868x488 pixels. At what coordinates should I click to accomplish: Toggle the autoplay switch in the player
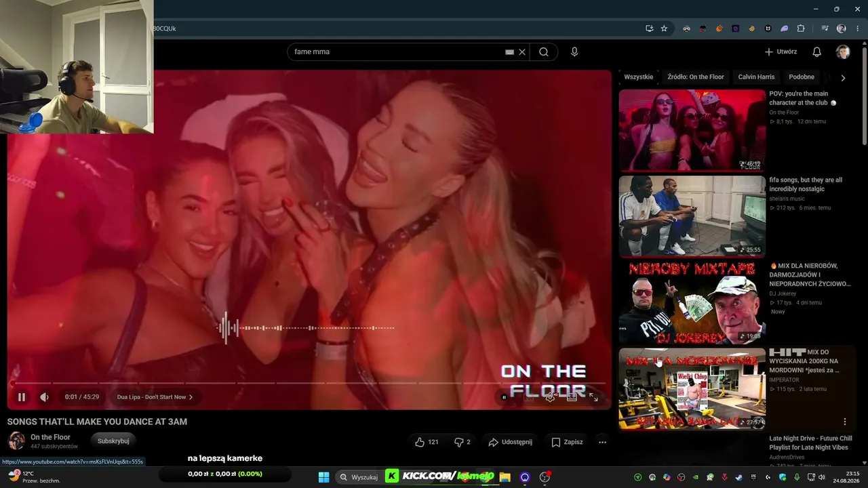(x=504, y=397)
